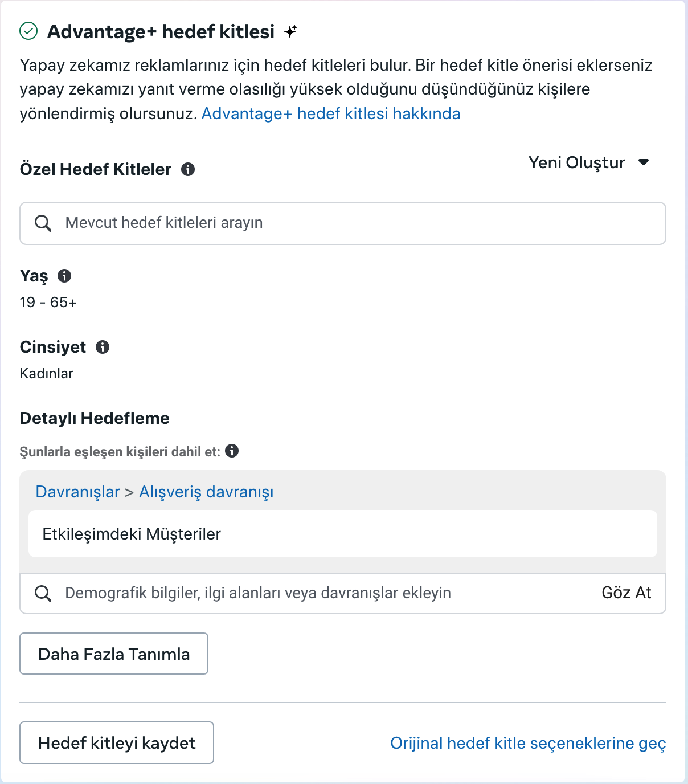Click the Daha Fazla Tanımla button
This screenshot has height=784, width=688.
(x=114, y=654)
